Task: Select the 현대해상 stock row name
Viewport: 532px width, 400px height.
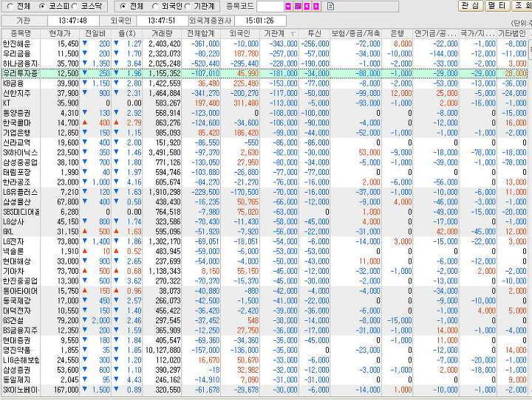Action: pos(16,261)
